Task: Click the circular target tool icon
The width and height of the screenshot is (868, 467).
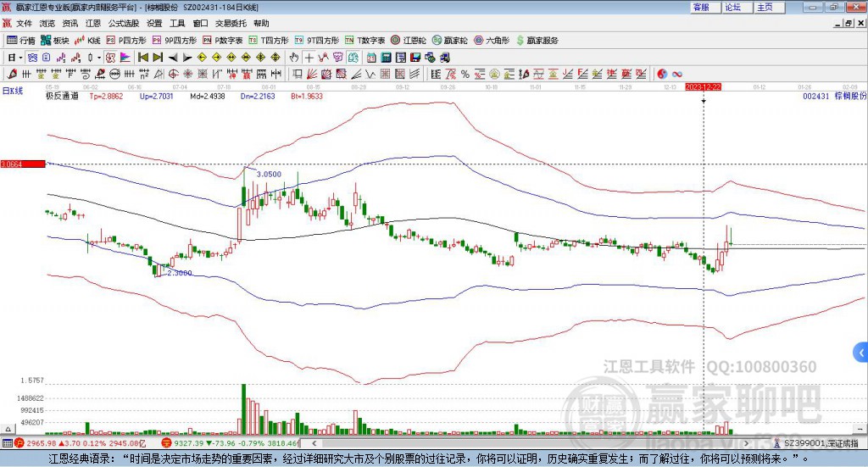Action: [x=173, y=74]
